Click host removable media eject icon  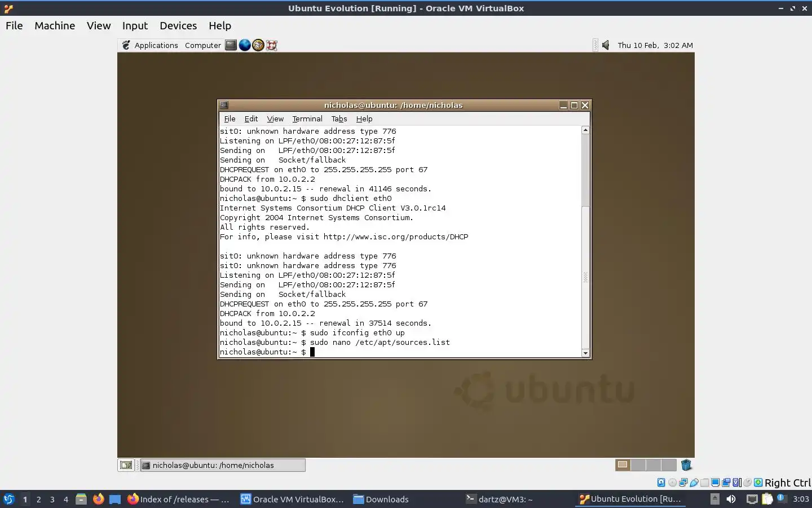click(714, 499)
